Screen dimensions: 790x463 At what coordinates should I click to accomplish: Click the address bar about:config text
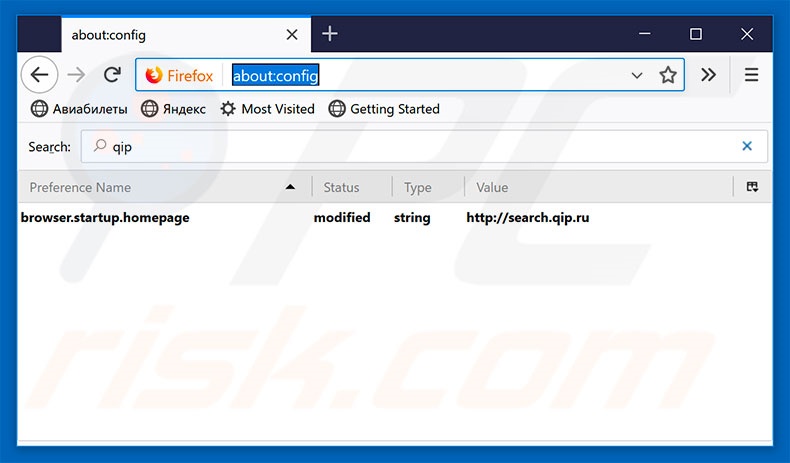275,76
